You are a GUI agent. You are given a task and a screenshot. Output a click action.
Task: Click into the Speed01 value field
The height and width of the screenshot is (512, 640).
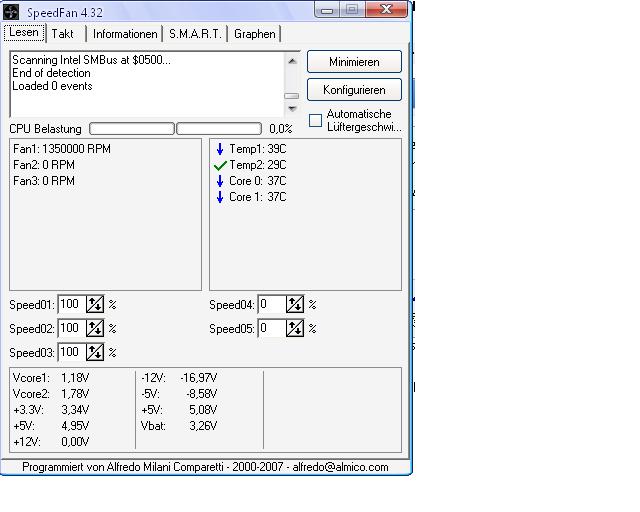(72, 305)
